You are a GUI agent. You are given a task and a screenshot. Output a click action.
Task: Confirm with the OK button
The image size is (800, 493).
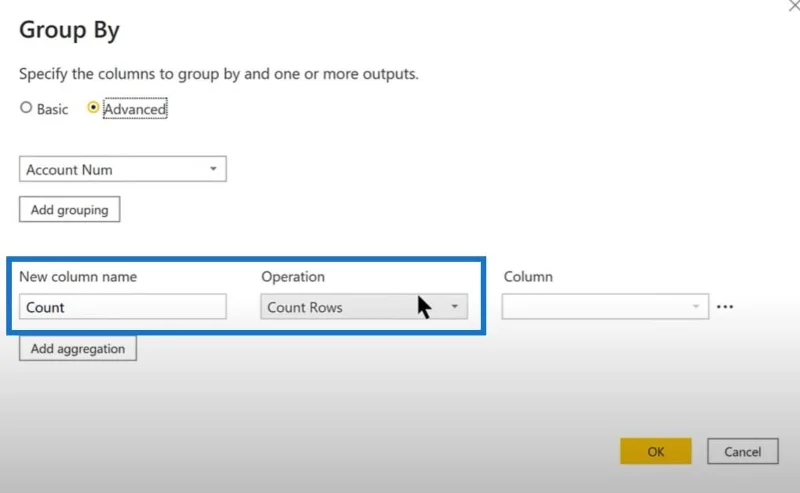[x=656, y=451]
